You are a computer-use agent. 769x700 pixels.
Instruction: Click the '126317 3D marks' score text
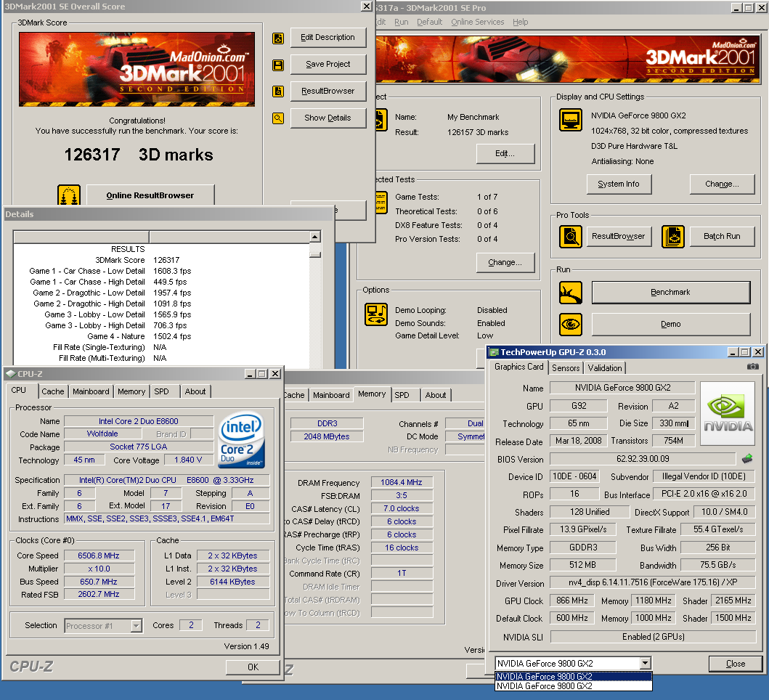pos(139,155)
